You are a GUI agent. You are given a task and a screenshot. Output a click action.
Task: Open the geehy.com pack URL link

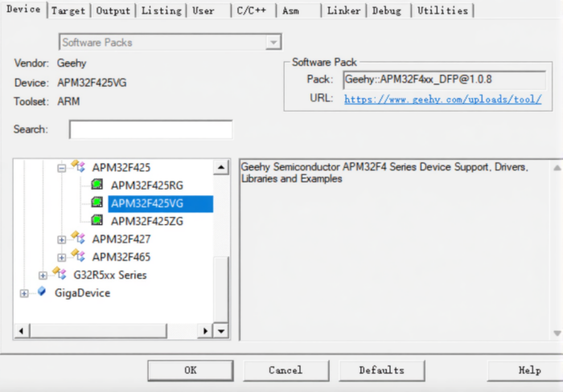442,99
